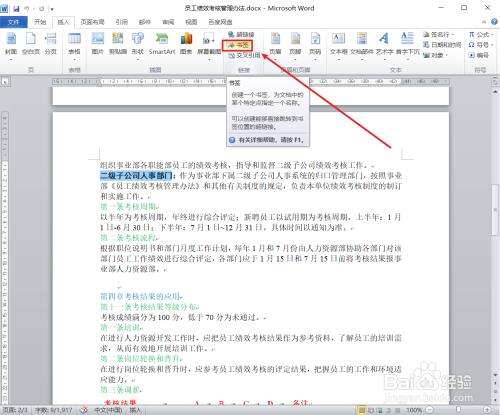
Task: Minimize the ribbon with the caret button
Action: pos(484,22)
